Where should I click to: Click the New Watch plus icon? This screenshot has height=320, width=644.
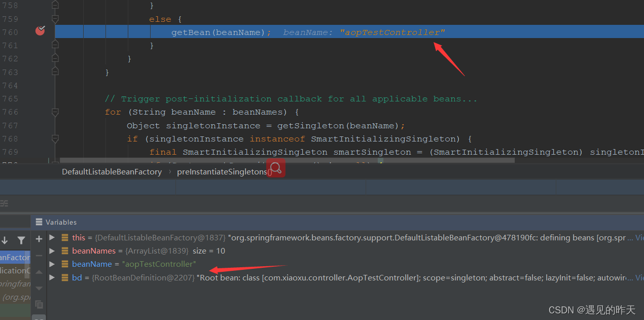point(39,239)
